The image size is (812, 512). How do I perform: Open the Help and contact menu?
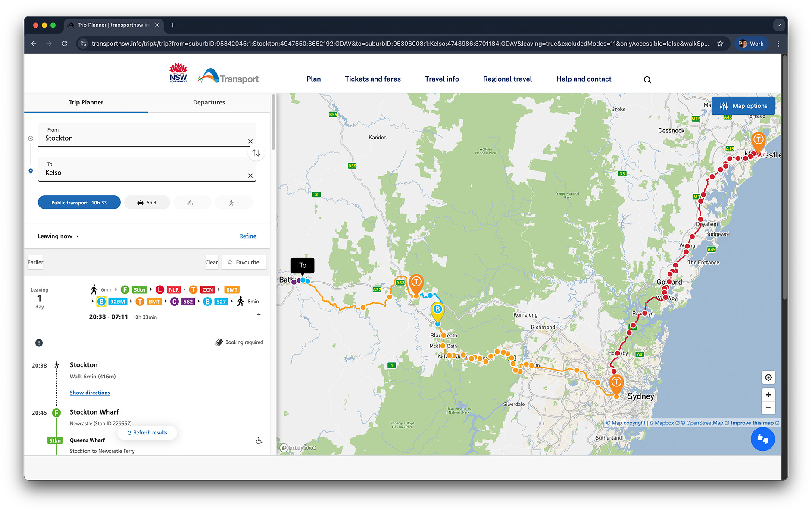[x=584, y=79]
